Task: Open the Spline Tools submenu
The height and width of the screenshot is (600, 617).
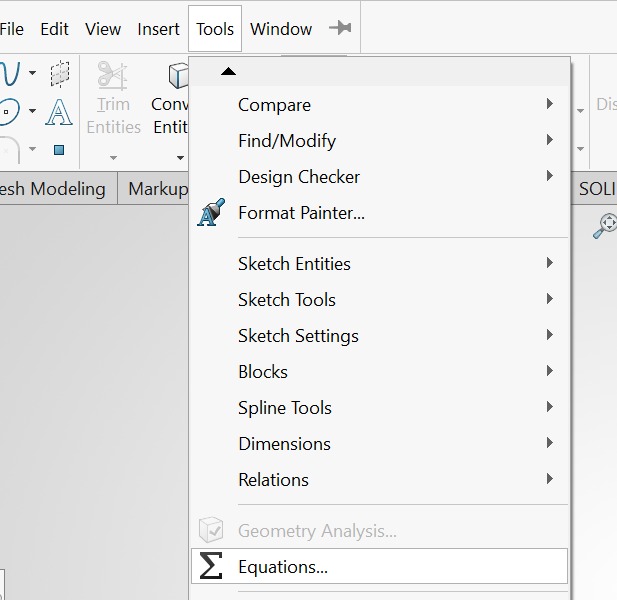Action: 379,408
